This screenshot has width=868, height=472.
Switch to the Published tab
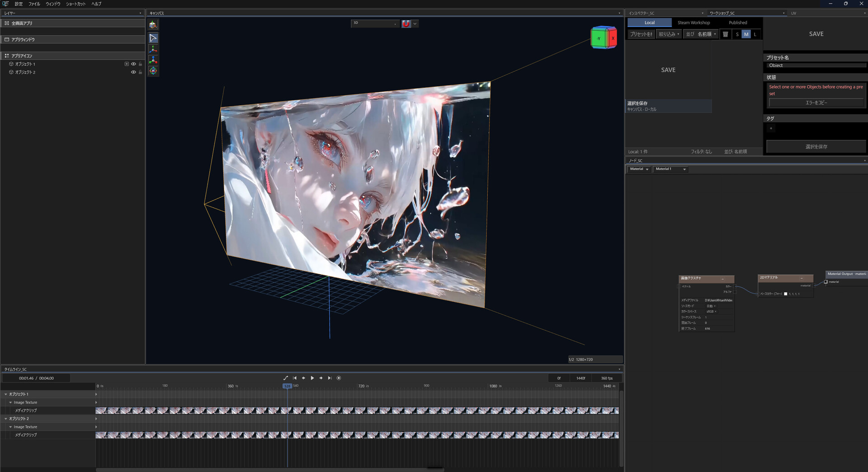738,23
